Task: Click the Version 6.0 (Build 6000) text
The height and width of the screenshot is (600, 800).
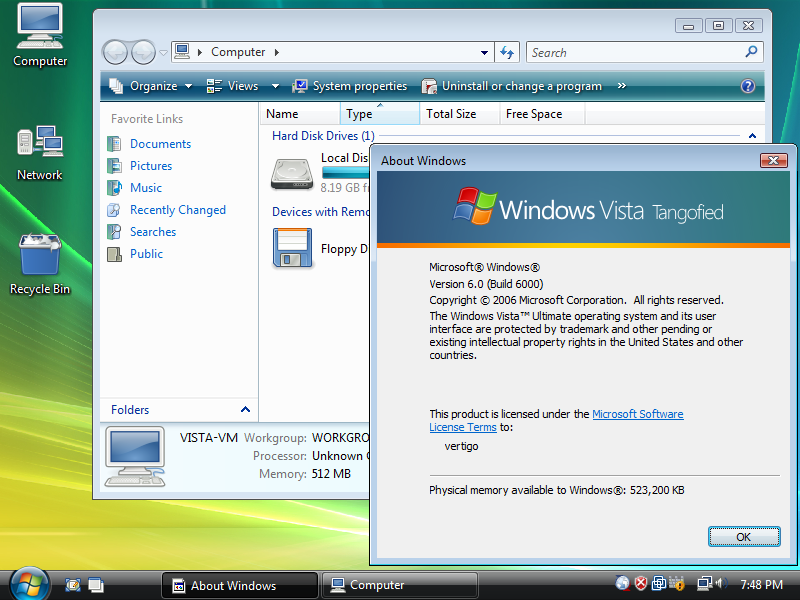Action: (x=486, y=284)
